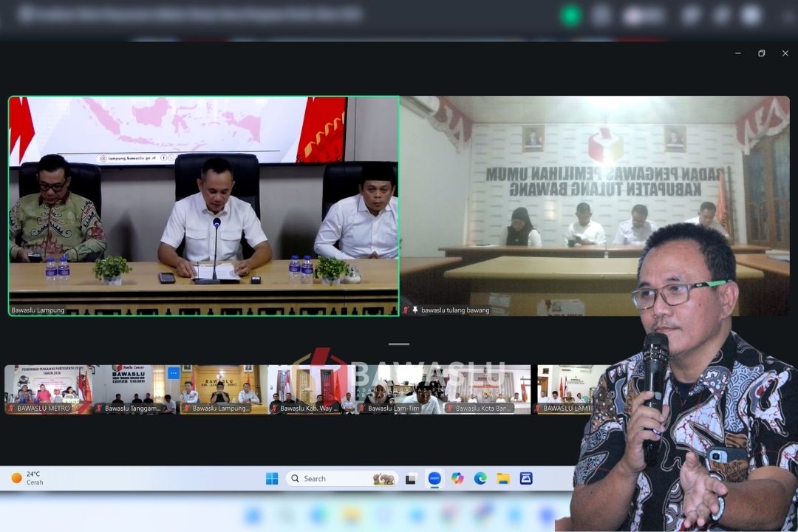
Task: Open the Task View icon
Action: coord(411,479)
